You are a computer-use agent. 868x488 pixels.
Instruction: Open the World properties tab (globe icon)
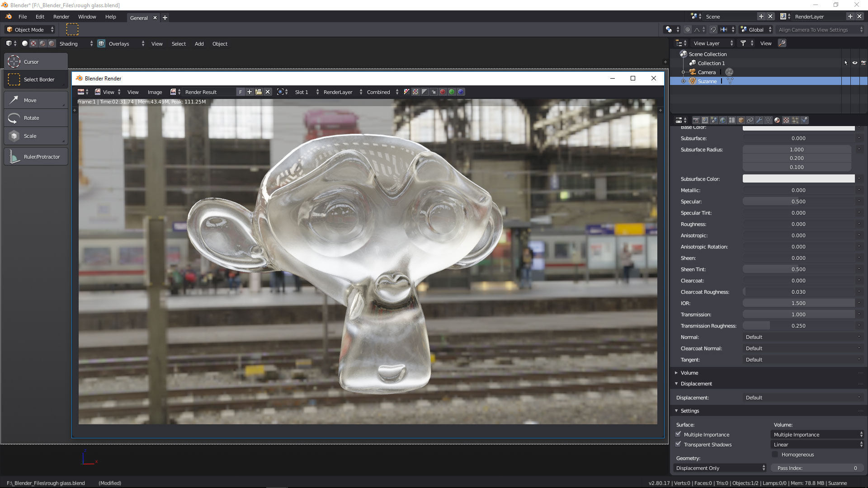pos(723,120)
